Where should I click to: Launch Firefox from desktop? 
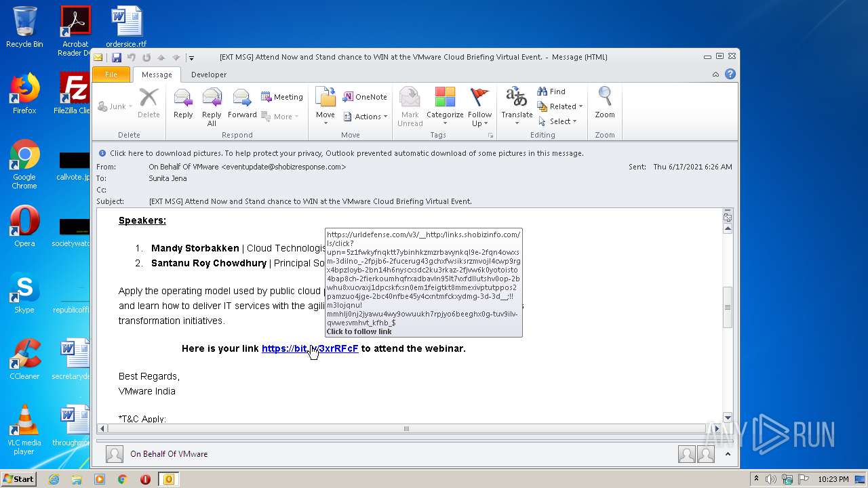click(24, 94)
